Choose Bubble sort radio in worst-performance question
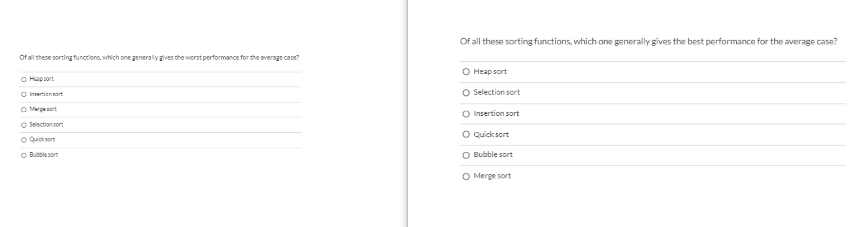 point(24,155)
